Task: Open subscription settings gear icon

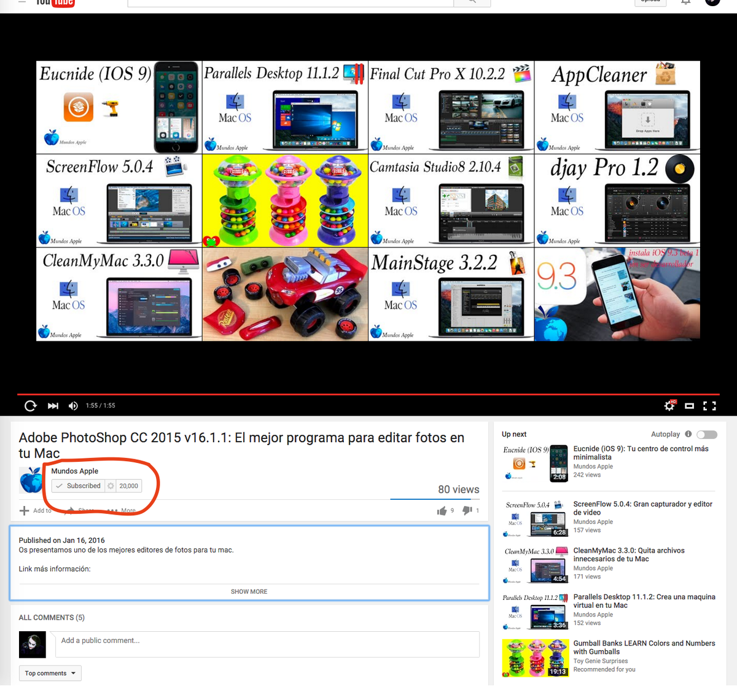Action: (x=111, y=486)
